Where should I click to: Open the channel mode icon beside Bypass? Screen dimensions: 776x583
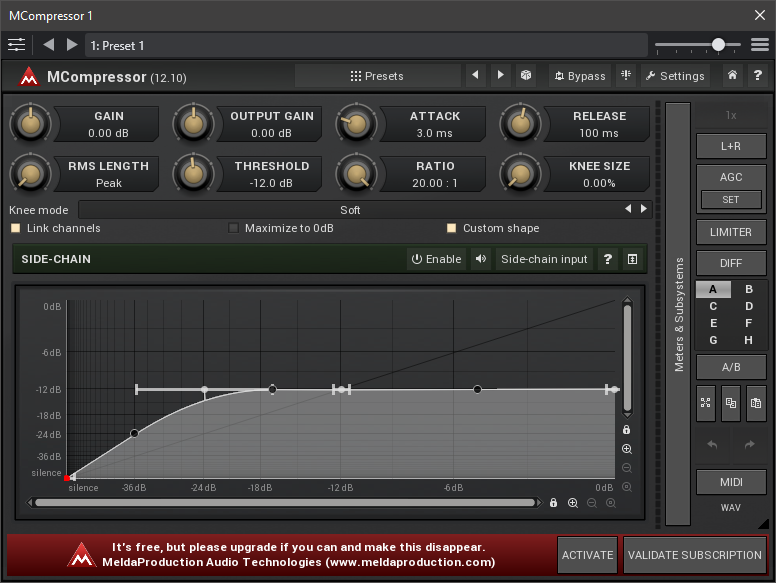[x=626, y=75]
